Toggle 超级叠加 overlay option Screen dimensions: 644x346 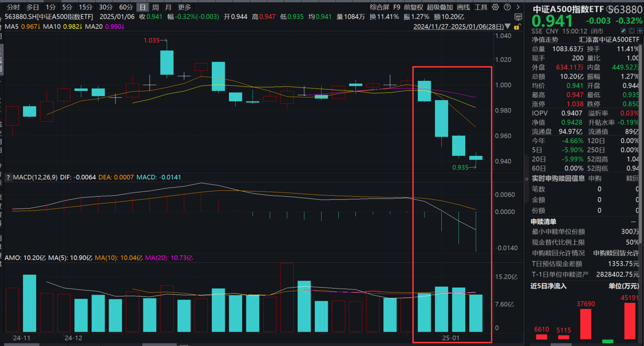[x=439, y=7]
